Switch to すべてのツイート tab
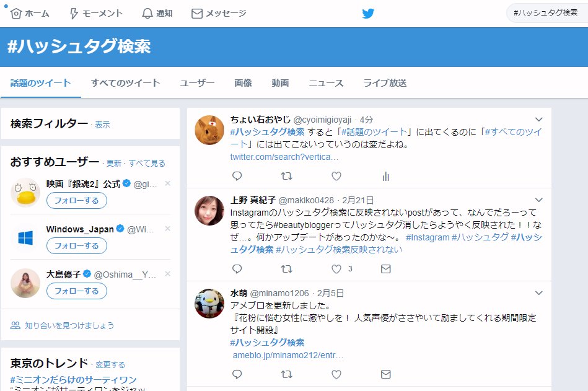This screenshot has height=391, width=588. coord(125,83)
